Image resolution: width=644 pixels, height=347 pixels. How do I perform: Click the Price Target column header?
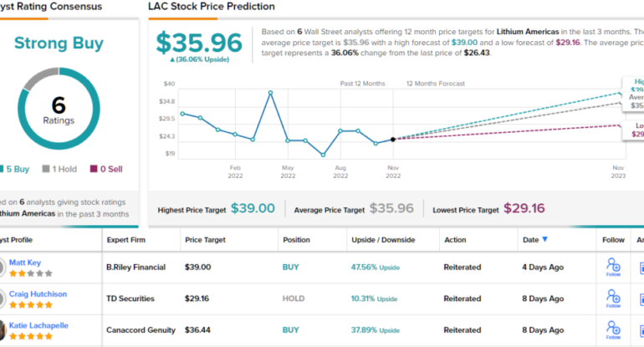click(207, 239)
